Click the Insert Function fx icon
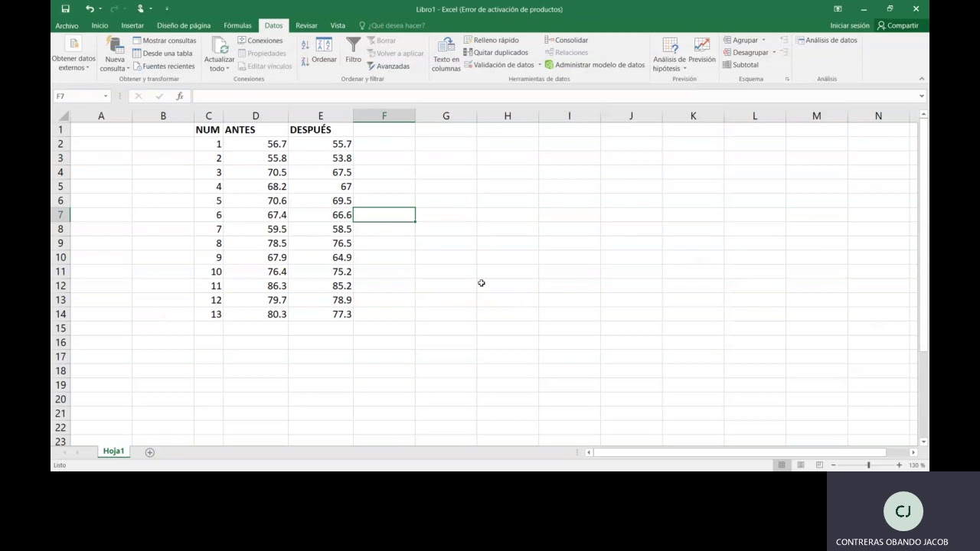 tap(179, 96)
